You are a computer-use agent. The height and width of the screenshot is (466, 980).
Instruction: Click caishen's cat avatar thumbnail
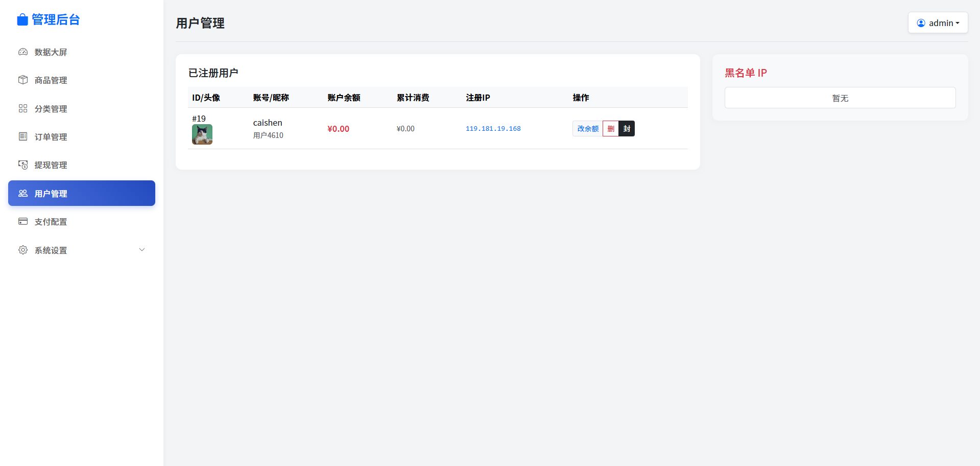[202, 134]
